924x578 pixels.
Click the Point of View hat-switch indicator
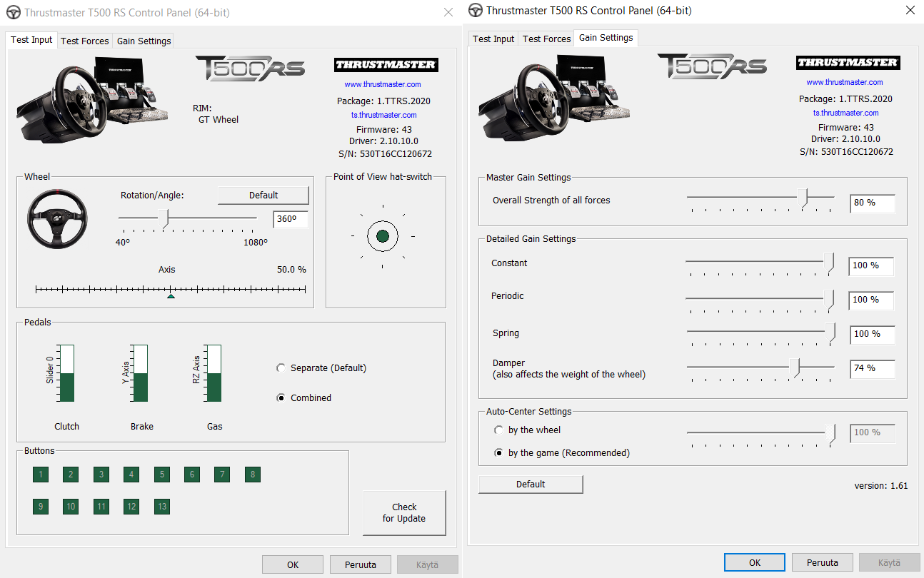[x=382, y=235]
